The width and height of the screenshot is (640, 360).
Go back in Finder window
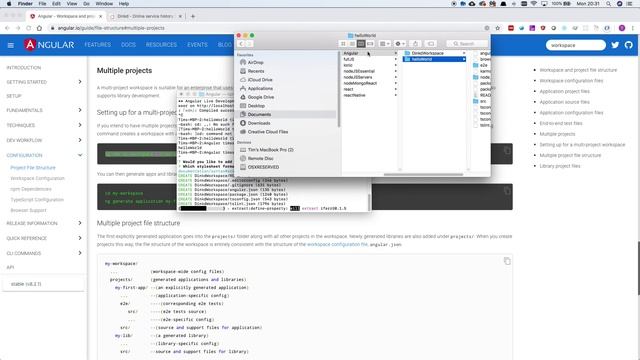(x=241, y=44)
